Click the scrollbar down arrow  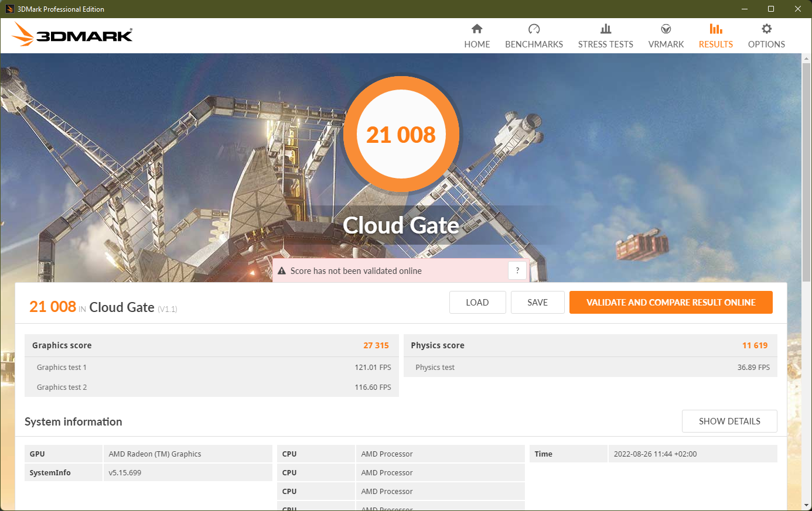[806, 505]
